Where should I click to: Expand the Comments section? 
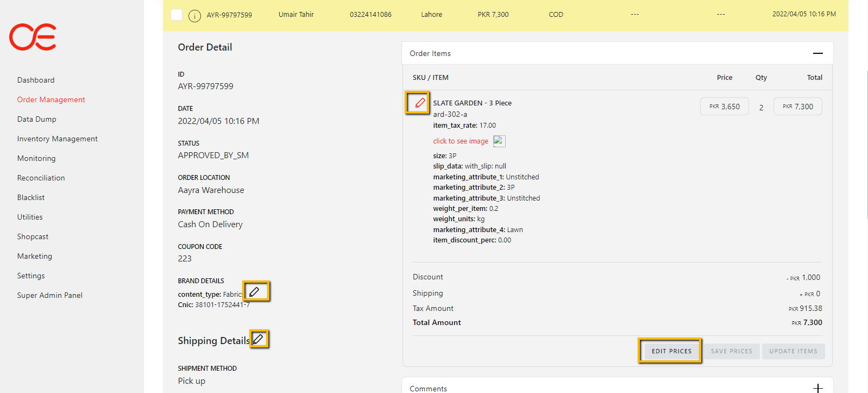coord(817,388)
